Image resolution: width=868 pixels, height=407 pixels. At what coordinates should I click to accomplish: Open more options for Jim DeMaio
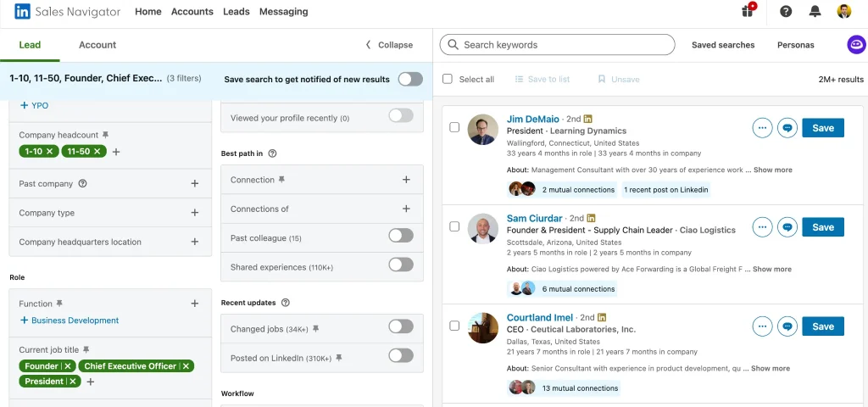pyautogui.click(x=762, y=128)
